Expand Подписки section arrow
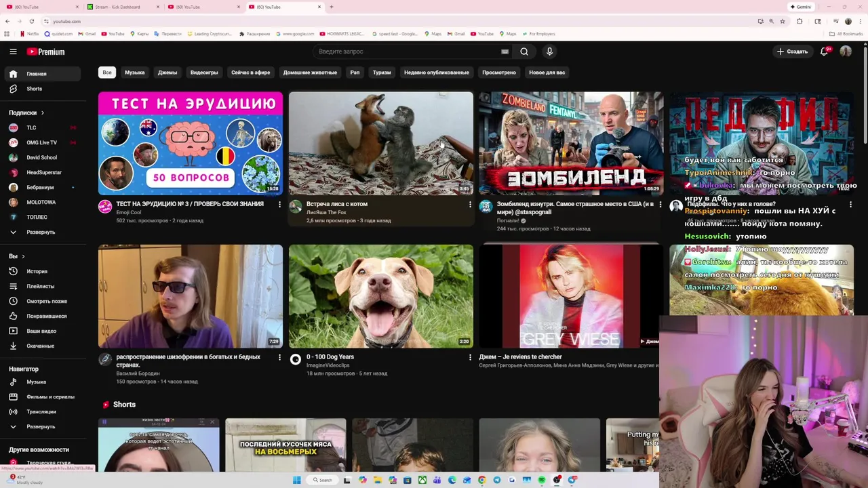This screenshot has height=488, width=868. coord(42,113)
